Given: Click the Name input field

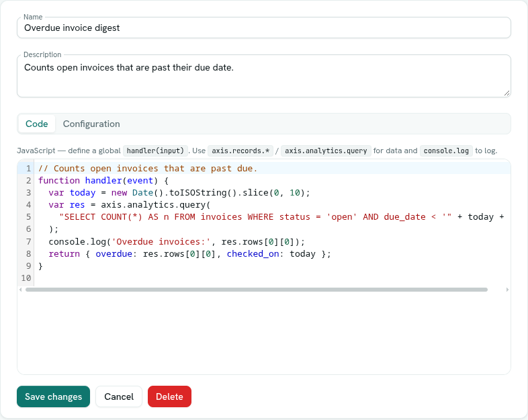Looking at the screenshot, I should [263, 28].
